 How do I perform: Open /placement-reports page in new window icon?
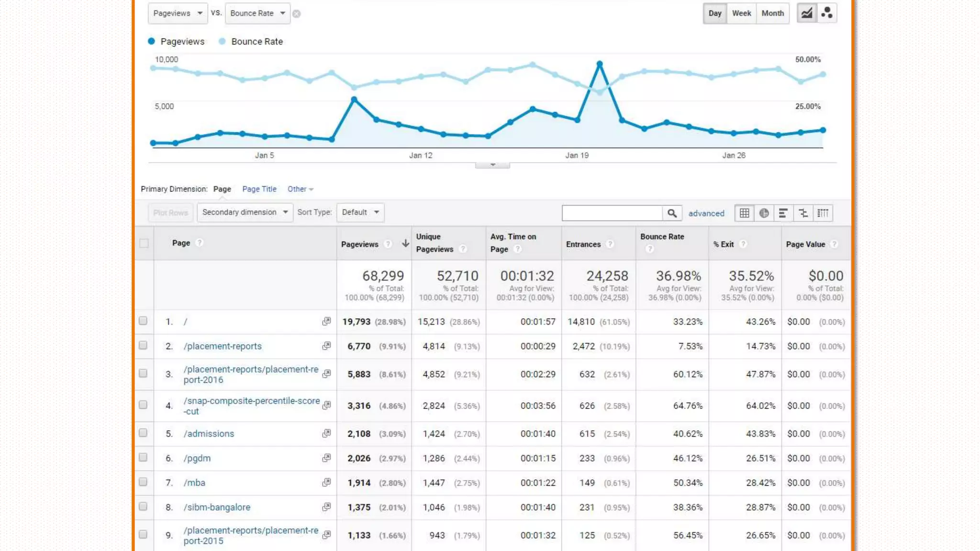coord(326,346)
